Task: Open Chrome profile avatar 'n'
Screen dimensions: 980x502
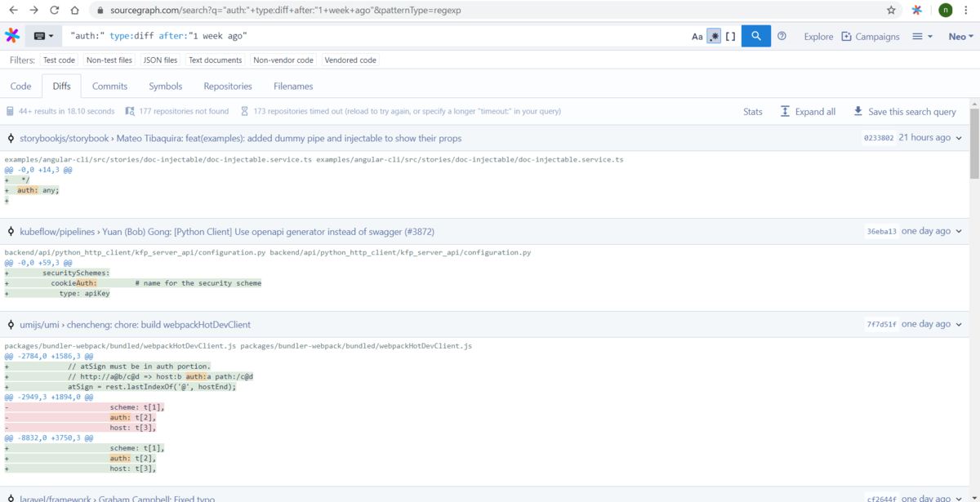Action: 945,11
